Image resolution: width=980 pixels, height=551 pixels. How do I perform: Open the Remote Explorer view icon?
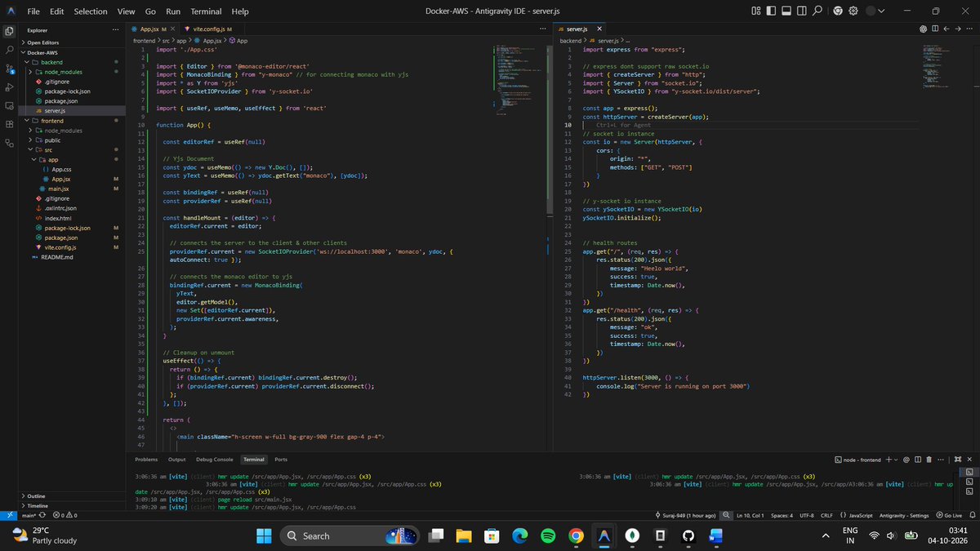[x=9, y=106]
